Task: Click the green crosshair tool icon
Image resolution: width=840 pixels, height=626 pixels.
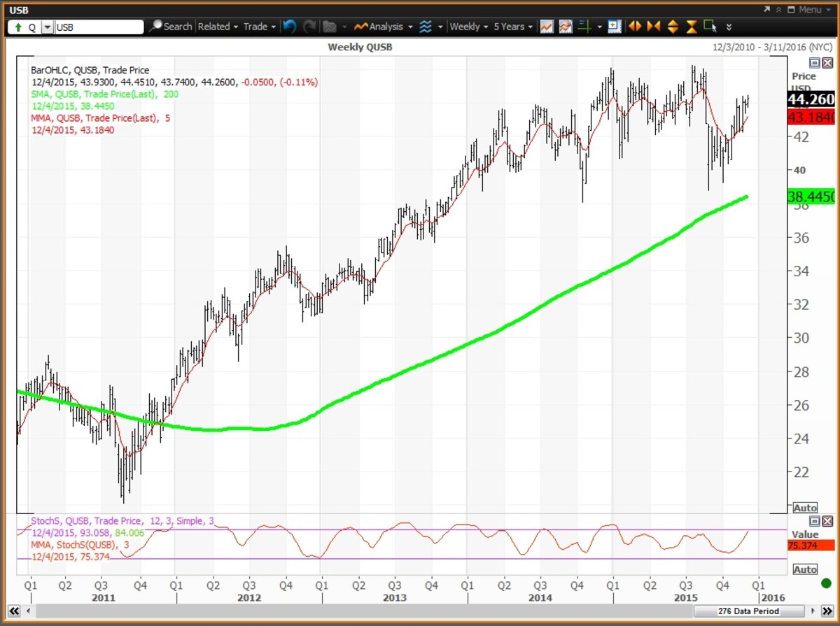Action: [585, 27]
